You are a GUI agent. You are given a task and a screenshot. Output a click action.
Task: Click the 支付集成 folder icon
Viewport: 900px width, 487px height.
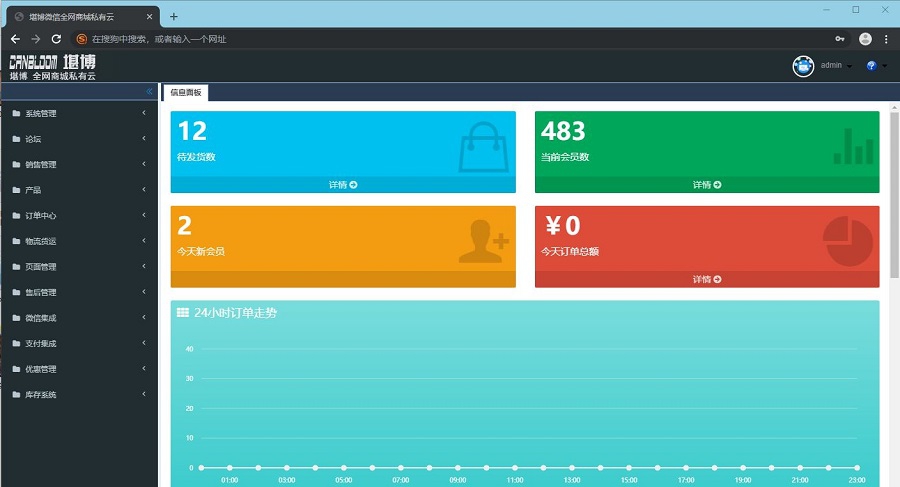click(x=16, y=343)
